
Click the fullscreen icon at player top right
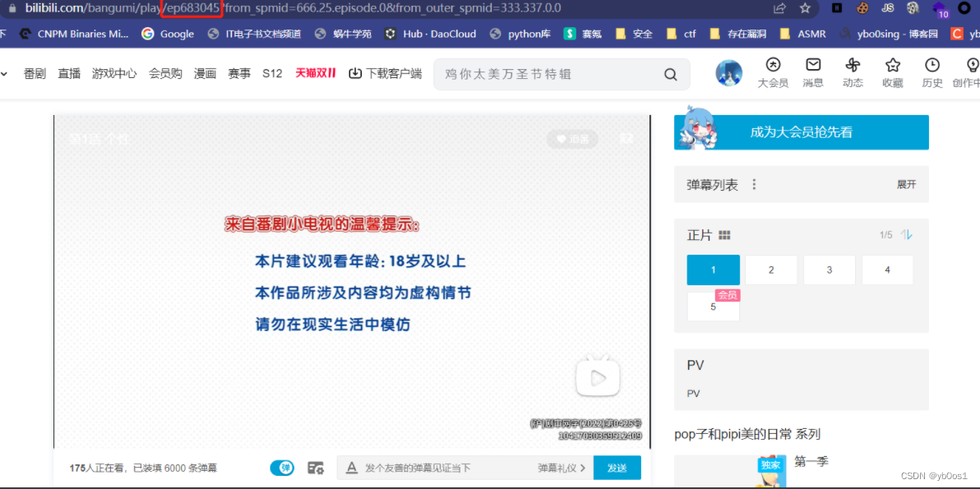626,139
